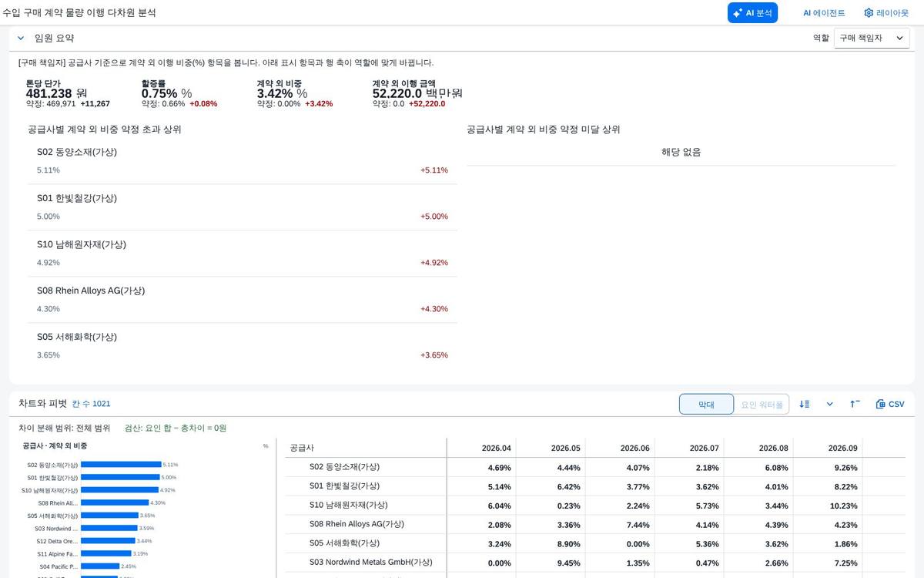This screenshot has height=578, width=924.
Task: Click 공급사별 계약 외 비중 약정 초과 상위 heading
Action: pyautogui.click(x=105, y=129)
